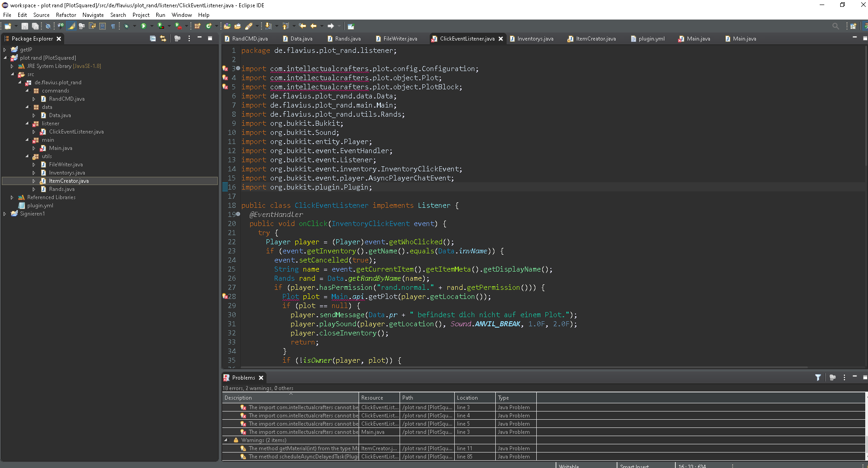
Task: Select the Main.java error row in Problems
Action: click(543, 432)
